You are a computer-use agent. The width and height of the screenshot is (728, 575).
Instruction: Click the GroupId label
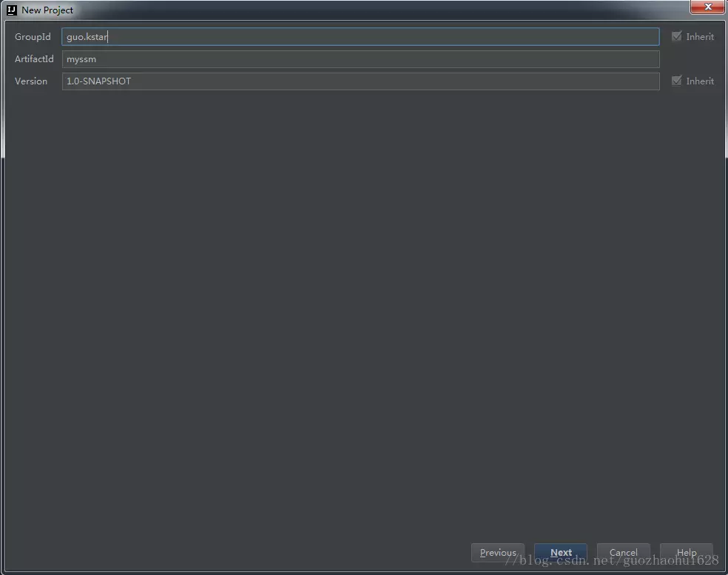(x=33, y=37)
